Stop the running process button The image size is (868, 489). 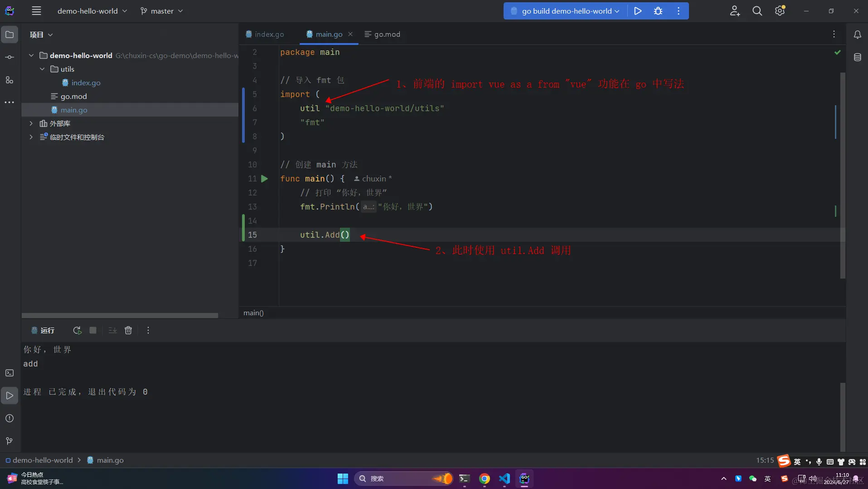point(93,331)
